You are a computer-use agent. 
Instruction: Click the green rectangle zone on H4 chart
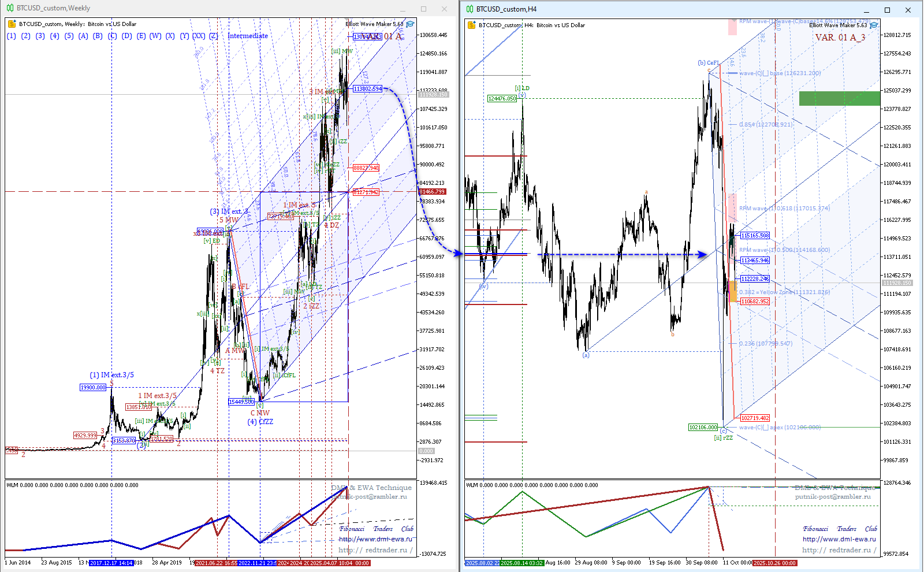click(839, 98)
